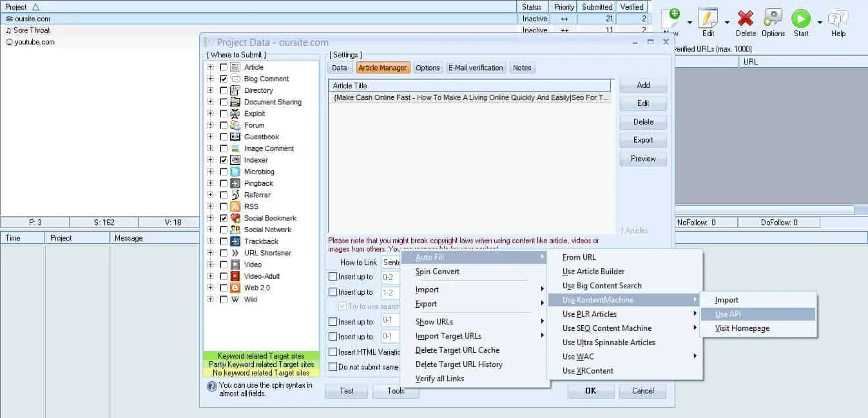Enable the Article checkbox
This screenshot has width=868, height=418.
tap(224, 67)
